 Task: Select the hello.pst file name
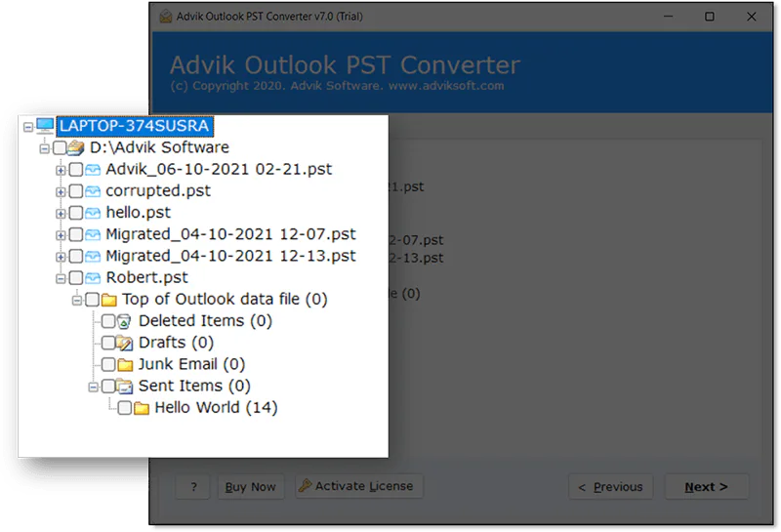[x=138, y=213]
